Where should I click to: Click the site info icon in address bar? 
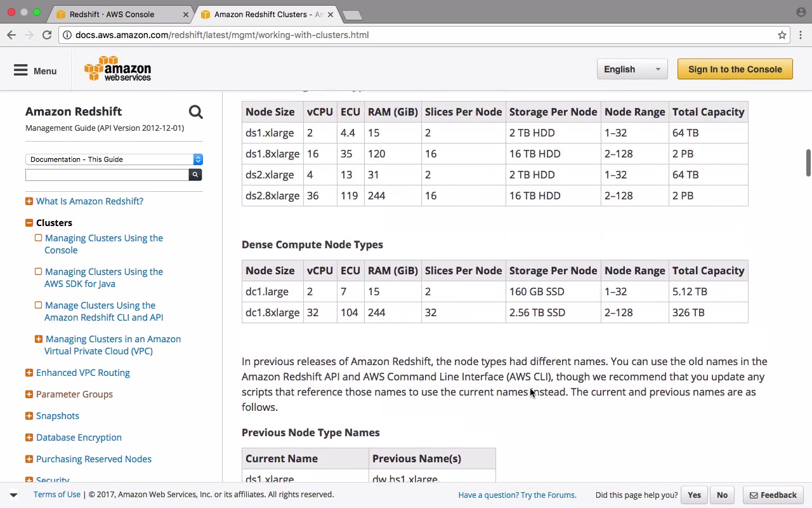67,35
